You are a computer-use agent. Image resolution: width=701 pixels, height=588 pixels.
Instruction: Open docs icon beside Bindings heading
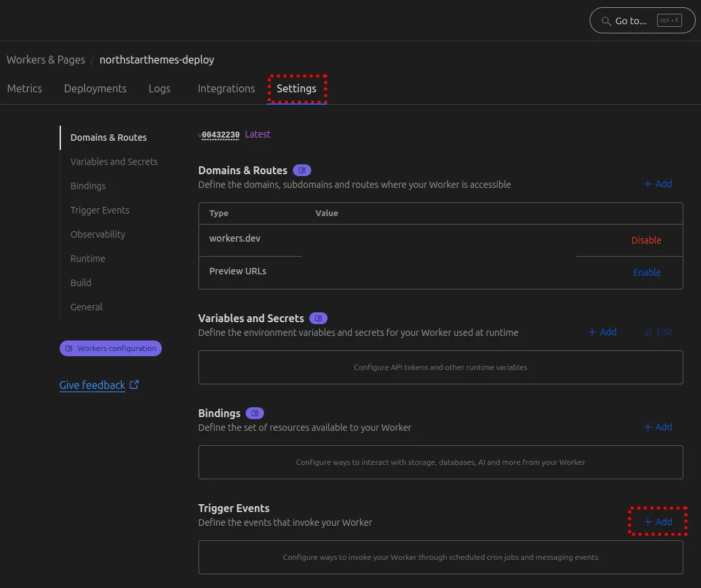255,413
